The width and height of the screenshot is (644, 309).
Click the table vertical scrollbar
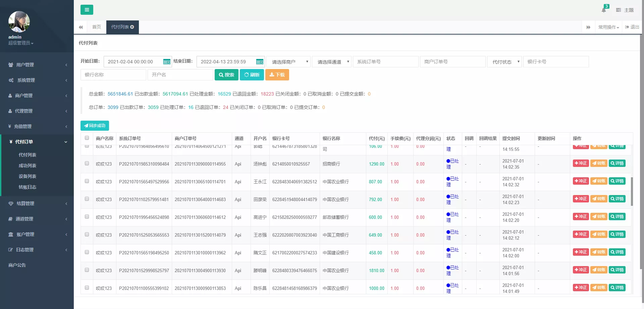tap(632, 191)
